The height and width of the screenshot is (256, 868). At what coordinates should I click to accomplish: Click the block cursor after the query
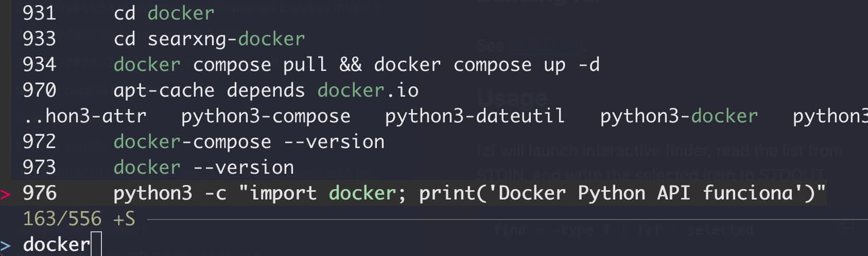coord(96,245)
